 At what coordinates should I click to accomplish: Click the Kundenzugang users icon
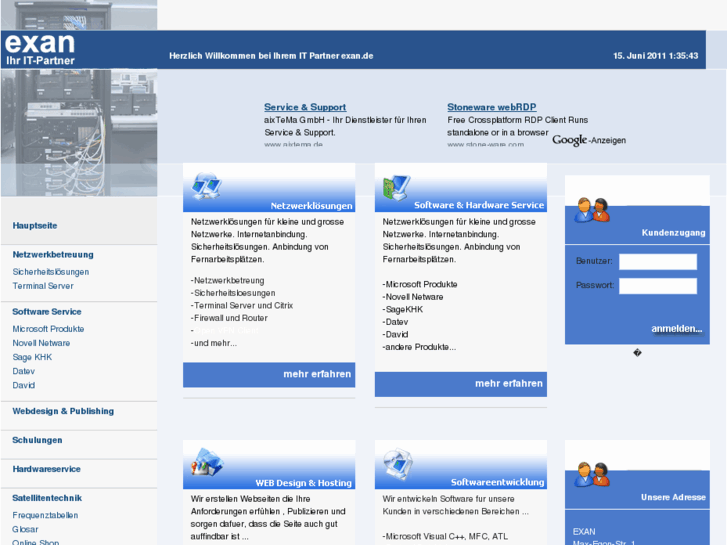tap(592, 210)
